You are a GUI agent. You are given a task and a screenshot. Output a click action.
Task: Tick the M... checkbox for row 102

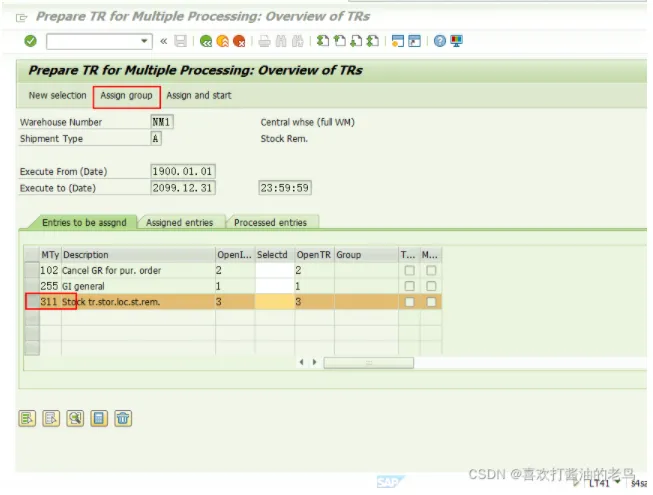click(431, 271)
